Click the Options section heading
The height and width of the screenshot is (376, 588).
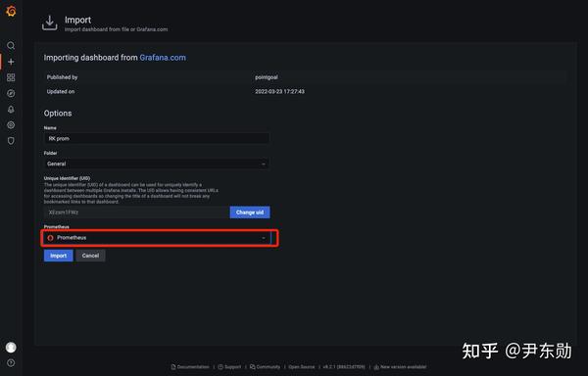[x=58, y=114]
